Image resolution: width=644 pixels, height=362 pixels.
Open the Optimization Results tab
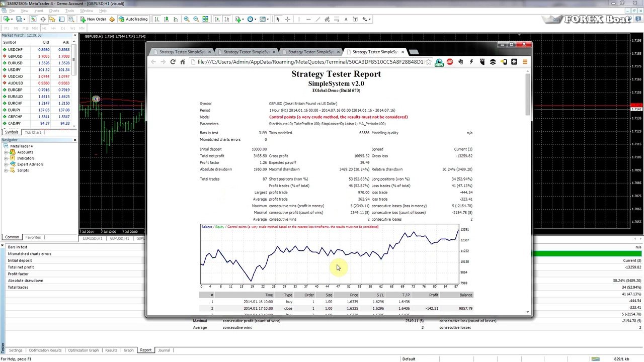point(45,350)
